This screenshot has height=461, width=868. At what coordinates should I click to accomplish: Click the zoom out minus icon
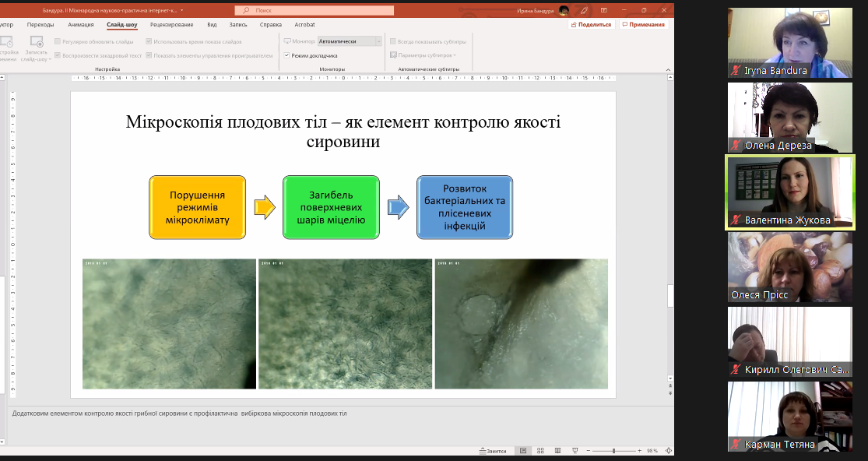pos(587,451)
